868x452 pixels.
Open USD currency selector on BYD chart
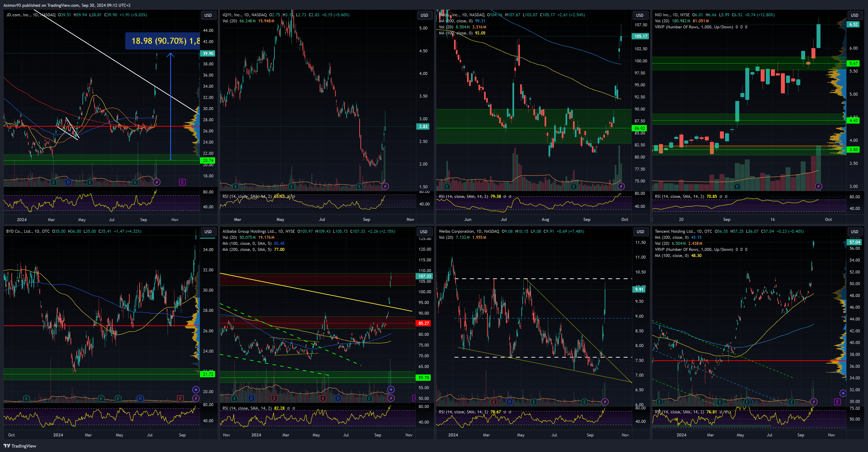208,232
